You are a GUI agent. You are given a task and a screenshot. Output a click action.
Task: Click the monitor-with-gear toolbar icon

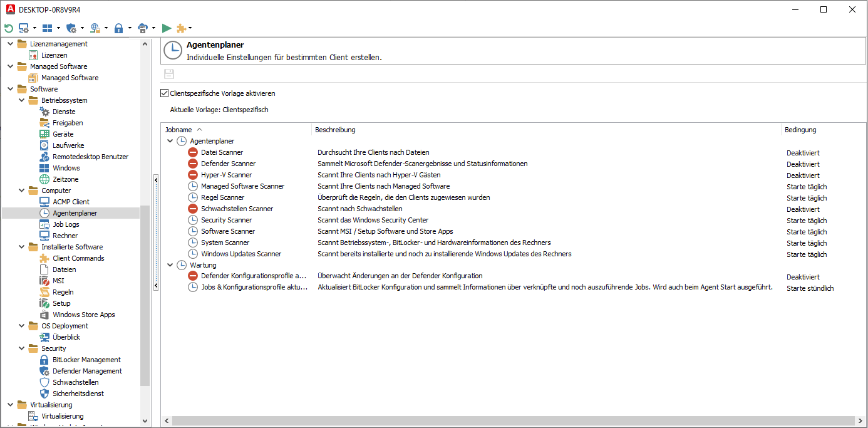[23, 28]
